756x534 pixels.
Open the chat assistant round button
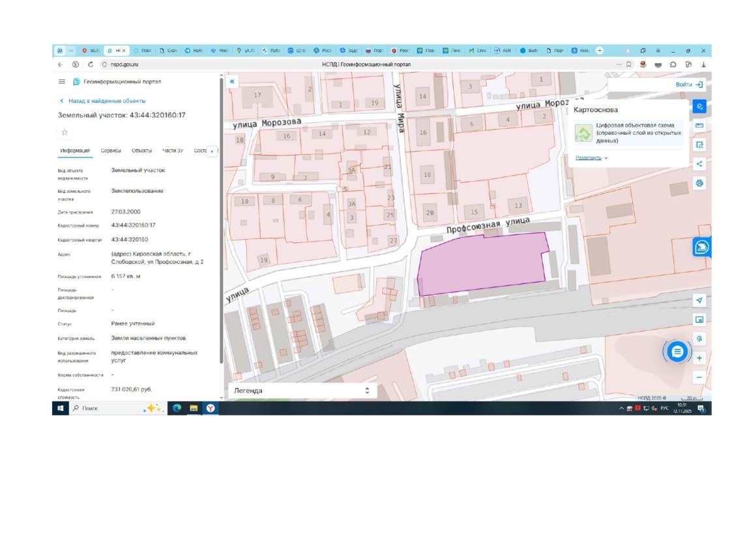(677, 352)
